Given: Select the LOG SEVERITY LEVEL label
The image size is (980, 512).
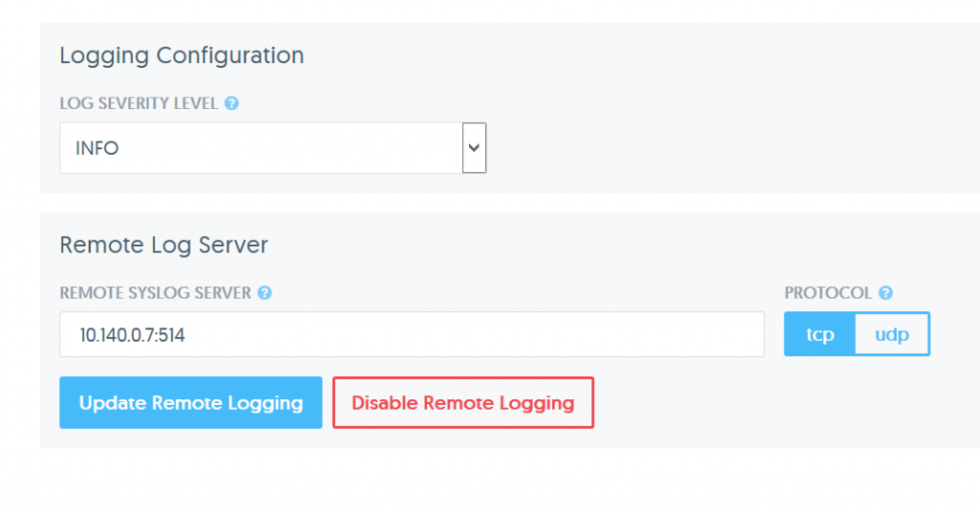Looking at the screenshot, I should [x=139, y=103].
